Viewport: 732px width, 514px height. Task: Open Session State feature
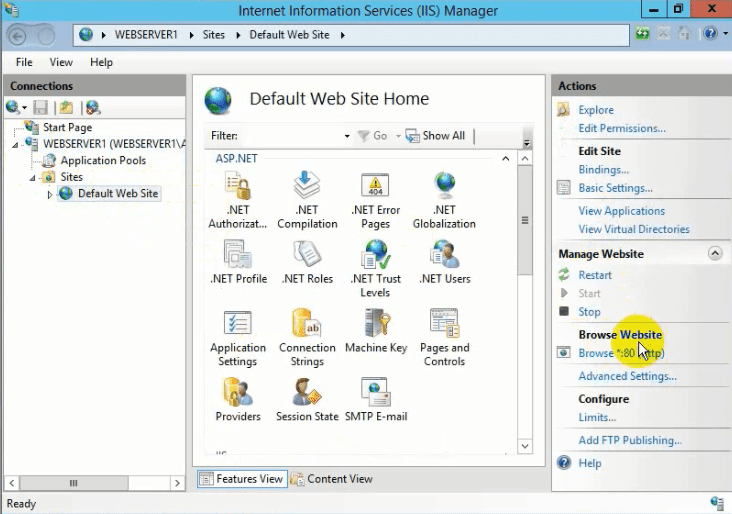[307, 400]
